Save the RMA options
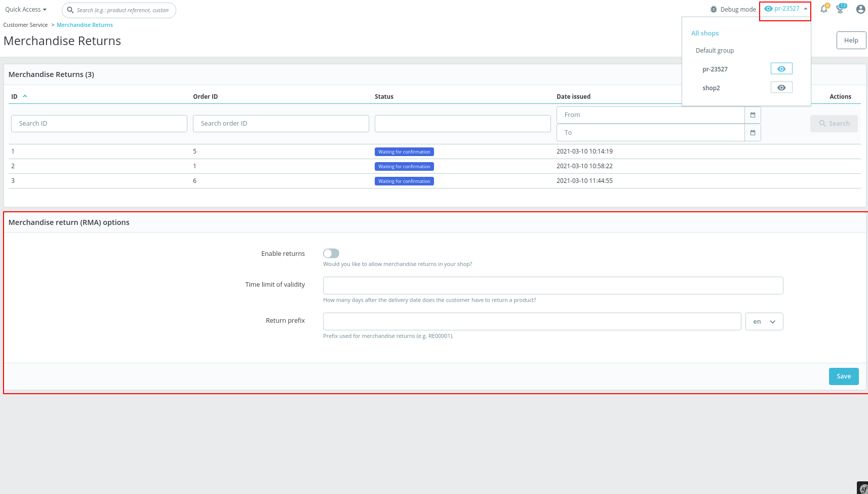The height and width of the screenshot is (494, 868). [x=843, y=376]
